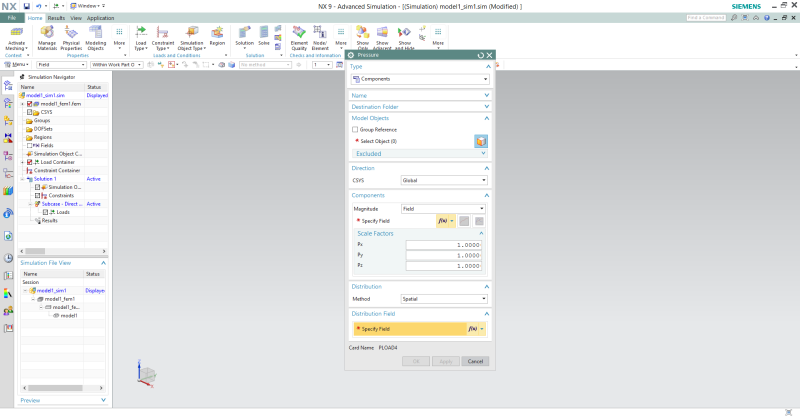Click the Find a Command search box
Image resolution: width=800 pixels, height=417 pixels.
(x=706, y=18)
